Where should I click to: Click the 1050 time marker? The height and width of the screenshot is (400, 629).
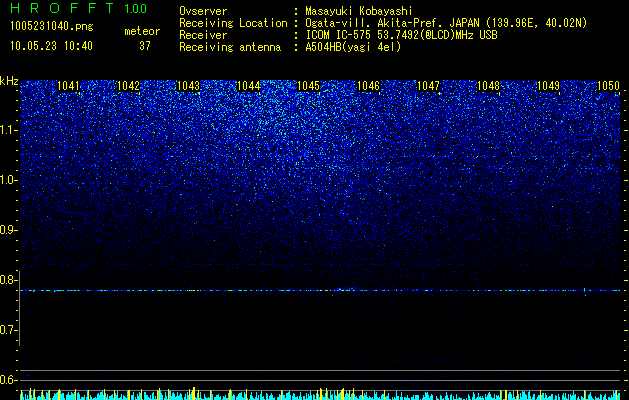click(608, 86)
